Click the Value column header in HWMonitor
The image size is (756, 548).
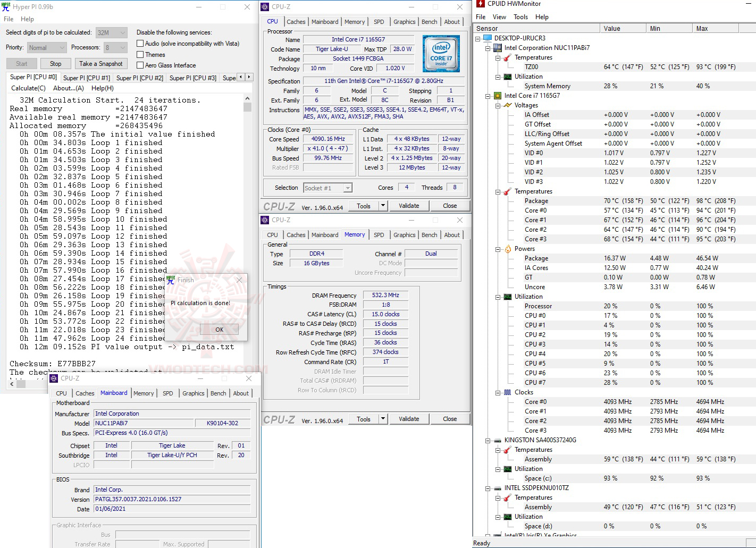coord(623,28)
